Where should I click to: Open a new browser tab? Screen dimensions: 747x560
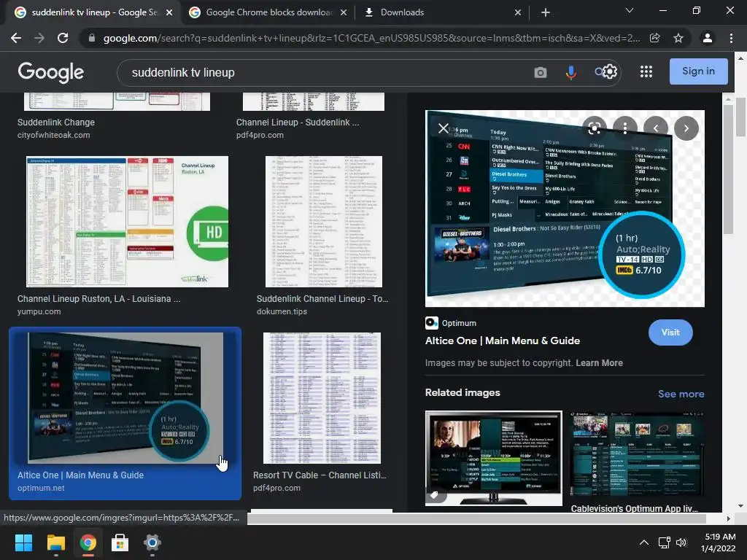pyautogui.click(x=546, y=12)
